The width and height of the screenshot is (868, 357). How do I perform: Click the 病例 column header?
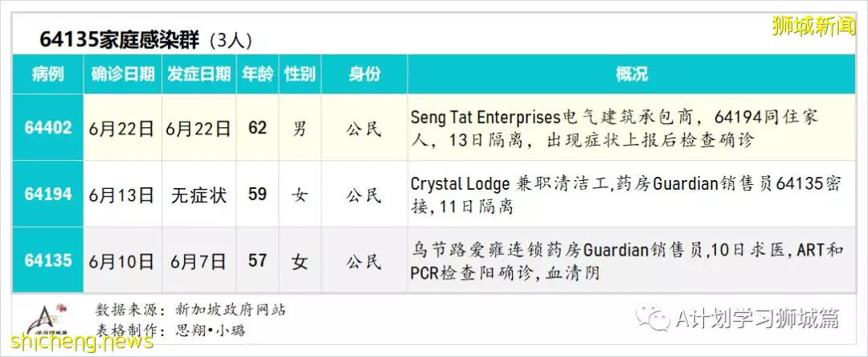tap(48, 74)
